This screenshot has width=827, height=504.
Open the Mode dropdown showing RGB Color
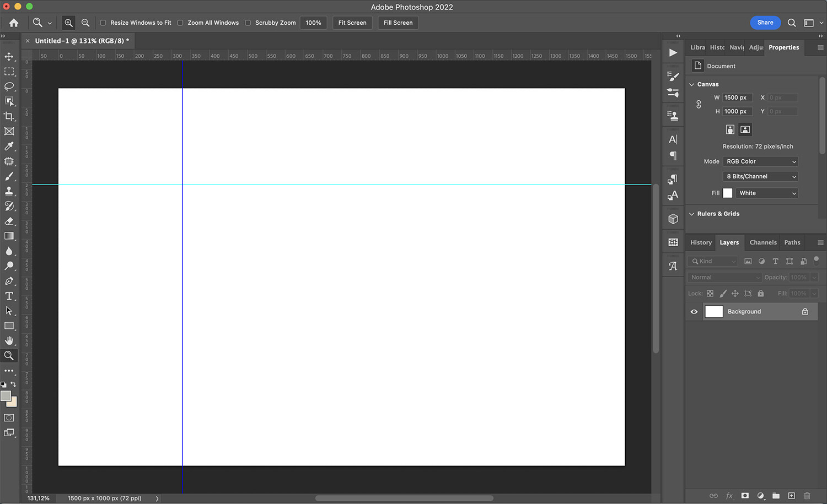(x=760, y=161)
